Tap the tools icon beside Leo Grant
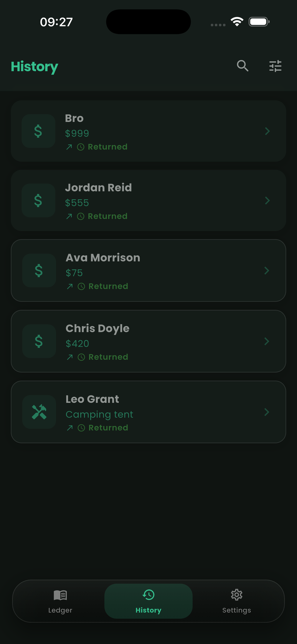This screenshot has height=644, width=297. [39, 412]
